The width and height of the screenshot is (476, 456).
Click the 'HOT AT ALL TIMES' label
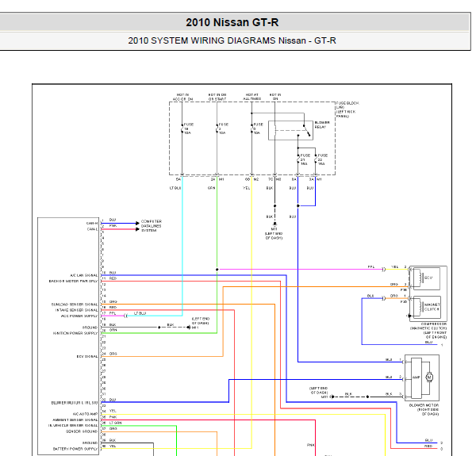pyautogui.click(x=252, y=97)
